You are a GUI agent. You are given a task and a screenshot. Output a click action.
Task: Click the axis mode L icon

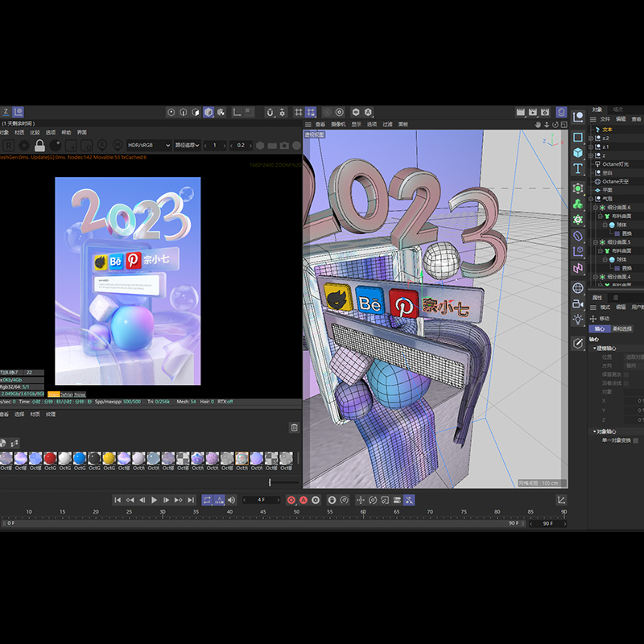point(237,112)
